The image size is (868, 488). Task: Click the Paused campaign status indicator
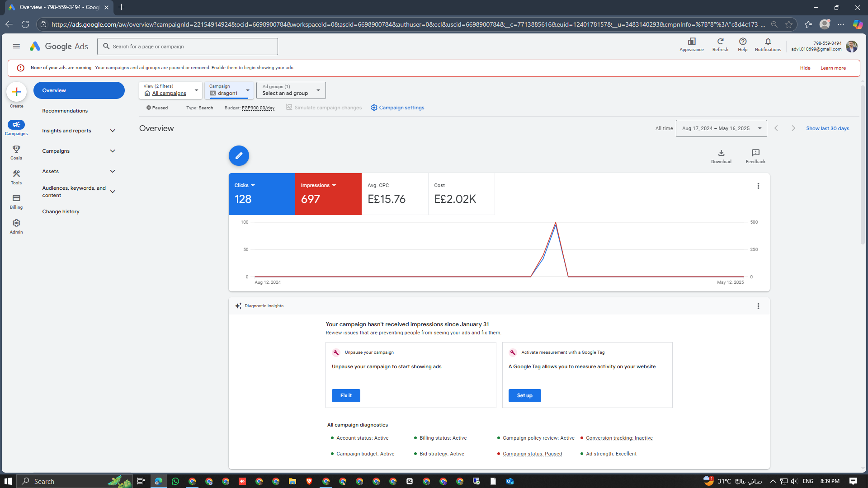click(157, 108)
